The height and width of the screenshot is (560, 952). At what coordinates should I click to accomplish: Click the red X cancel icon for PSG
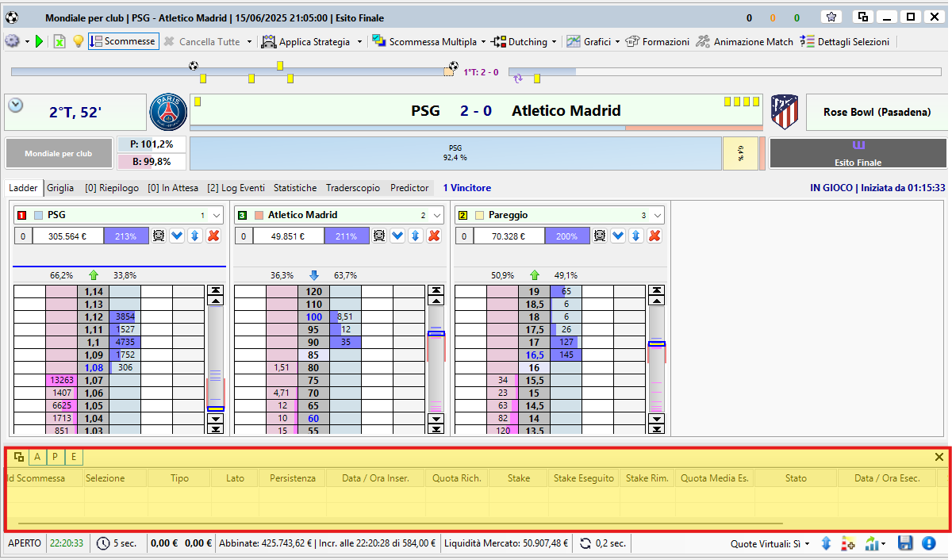coord(213,236)
